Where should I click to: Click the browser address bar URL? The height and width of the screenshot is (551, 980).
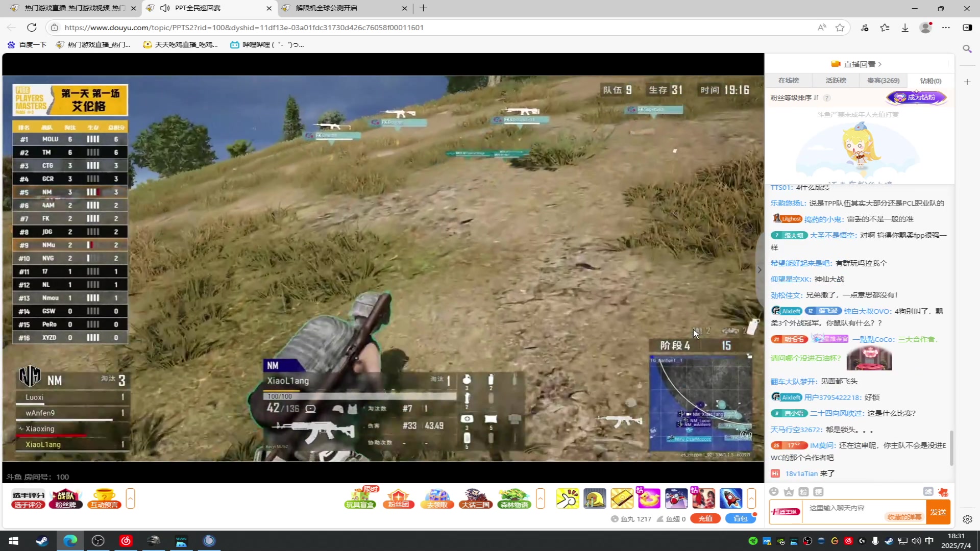[x=244, y=28]
